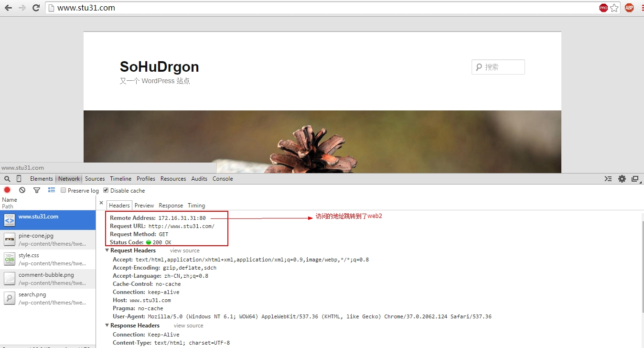This screenshot has height=348, width=644.
Task: Open the Profiles panel tab
Action: 146,179
